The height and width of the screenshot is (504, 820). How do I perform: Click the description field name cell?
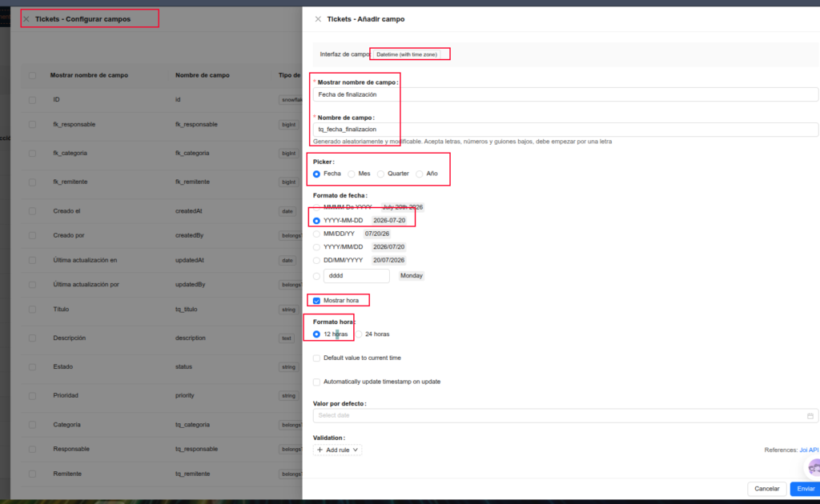[x=190, y=338]
